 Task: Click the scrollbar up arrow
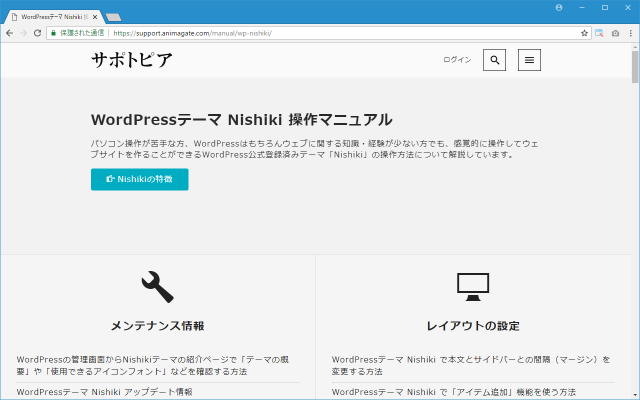click(635, 47)
